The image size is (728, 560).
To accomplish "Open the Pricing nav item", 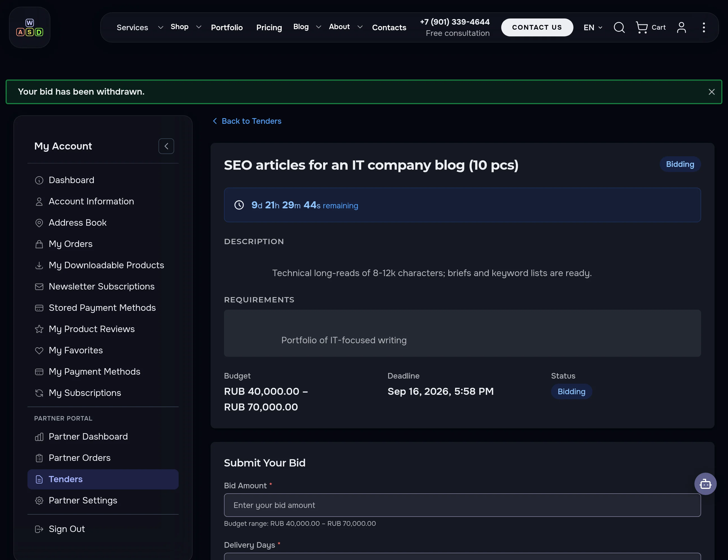I will (269, 27).
